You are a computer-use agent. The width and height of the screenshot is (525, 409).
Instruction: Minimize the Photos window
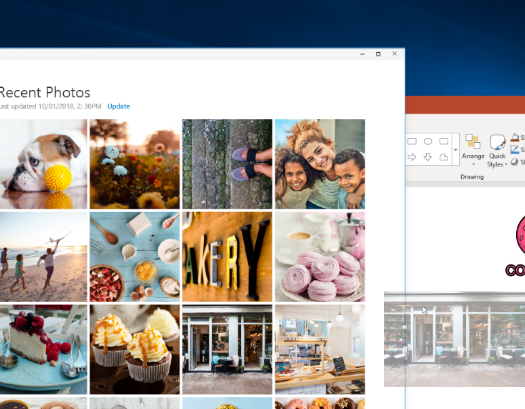pyautogui.click(x=362, y=54)
